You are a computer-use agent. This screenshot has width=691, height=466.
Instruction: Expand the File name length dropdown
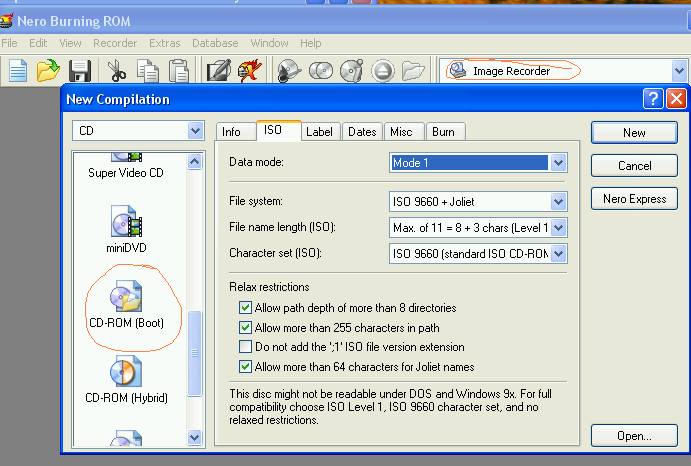tap(558, 227)
